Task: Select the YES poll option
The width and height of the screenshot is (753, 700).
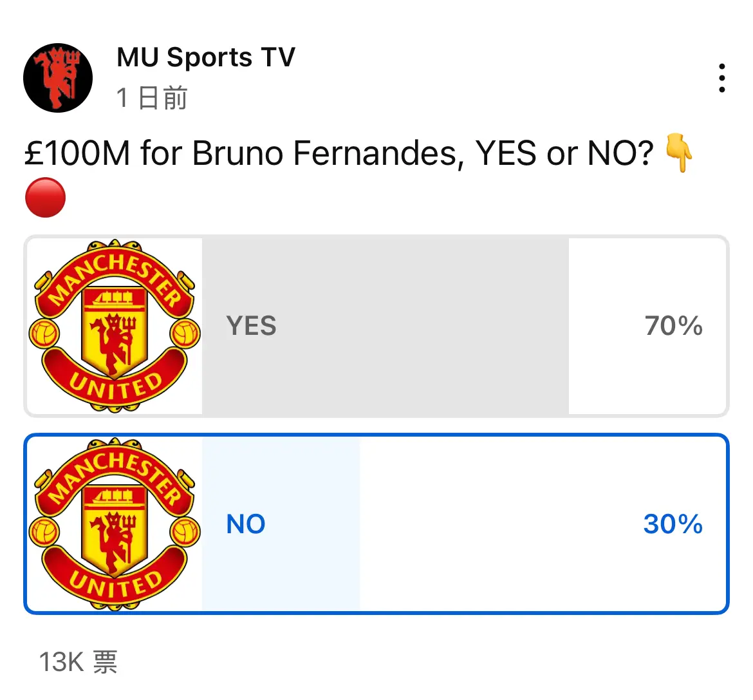Action: click(376, 326)
